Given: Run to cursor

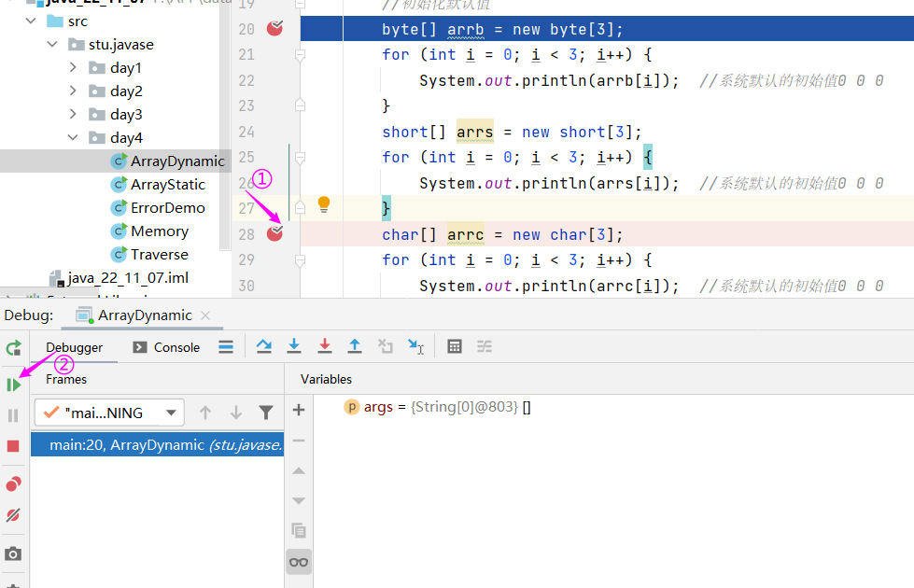Looking at the screenshot, I should click(x=415, y=347).
